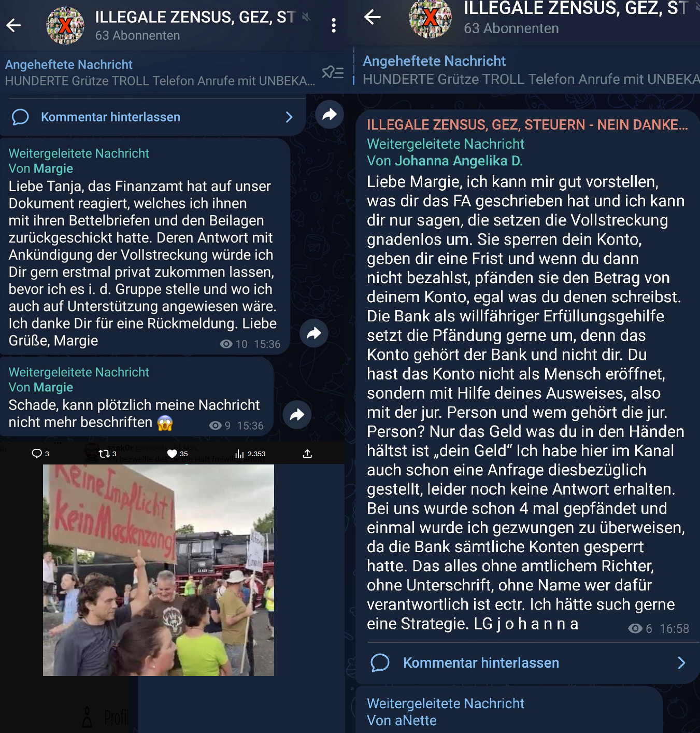Expand comments with chevron in left Kommentar bar
The width and height of the screenshot is (700, 733).
[x=289, y=117]
